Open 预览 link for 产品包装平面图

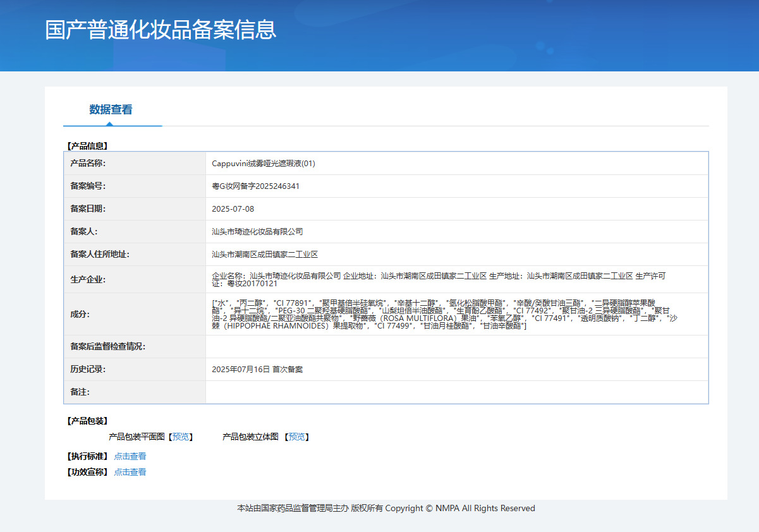181,437
